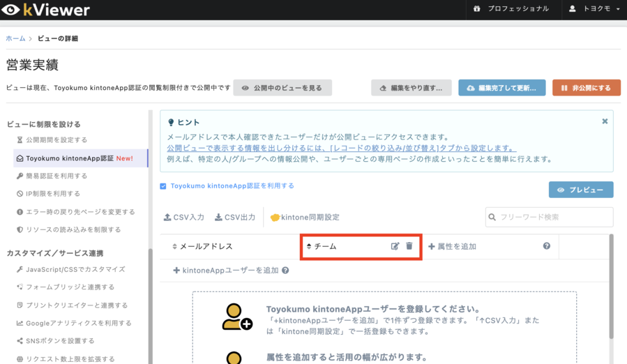Open the プロフェッショナル plan gift icon
The image size is (627, 364).
pyautogui.click(x=476, y=9)
